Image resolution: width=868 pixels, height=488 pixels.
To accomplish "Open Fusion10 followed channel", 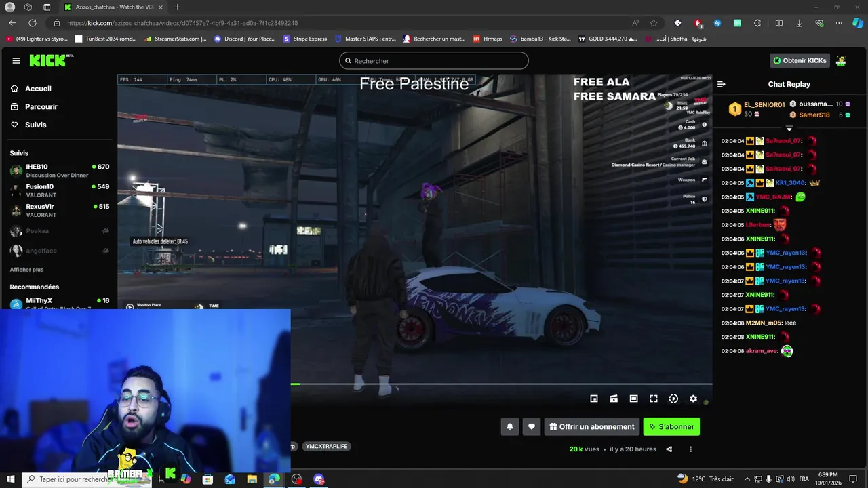I will (60, 190).
